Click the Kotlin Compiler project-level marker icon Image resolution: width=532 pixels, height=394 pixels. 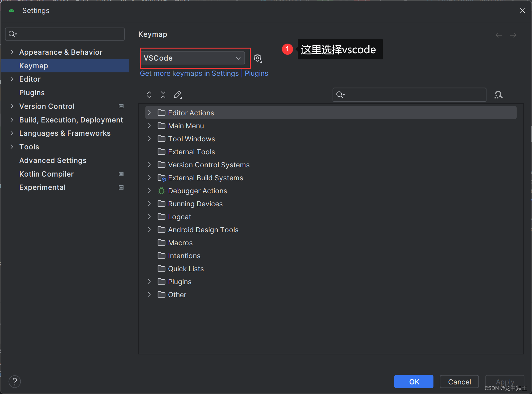(121, 174)
